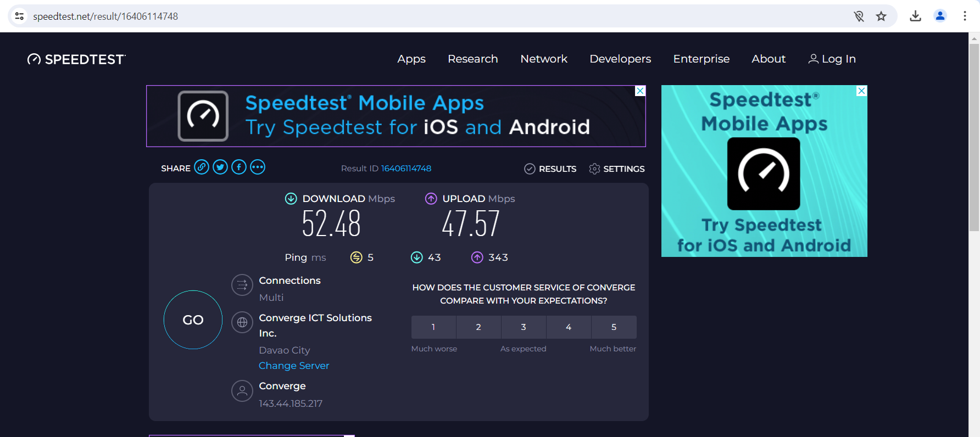This screenshot has width=980, height=437.
Task: Open the About menu
Action: tap(769, 59)
